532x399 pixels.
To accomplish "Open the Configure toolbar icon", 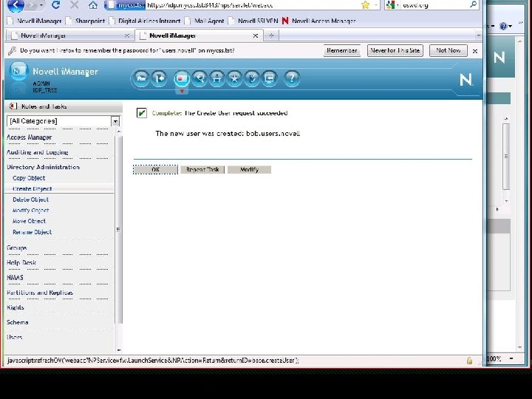I will [217, 78].
